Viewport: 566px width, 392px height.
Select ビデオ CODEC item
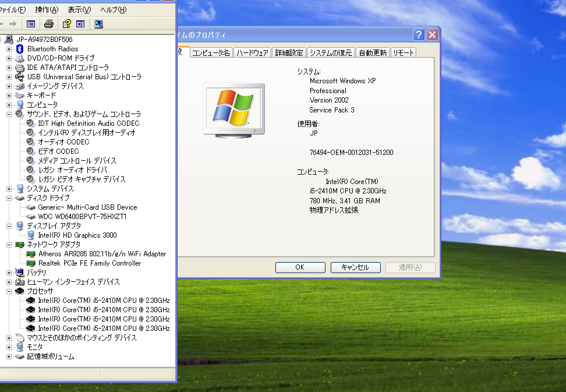pyautogui.click(x=58, y=151)
